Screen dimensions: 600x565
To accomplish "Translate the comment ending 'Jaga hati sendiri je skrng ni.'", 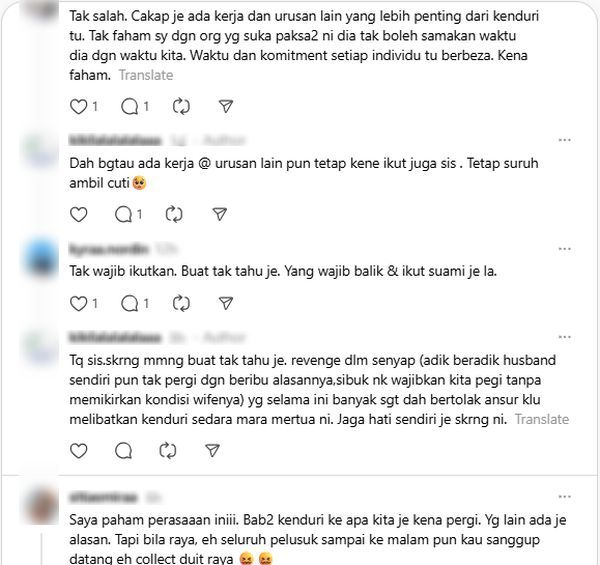I will tap(541, 419).
